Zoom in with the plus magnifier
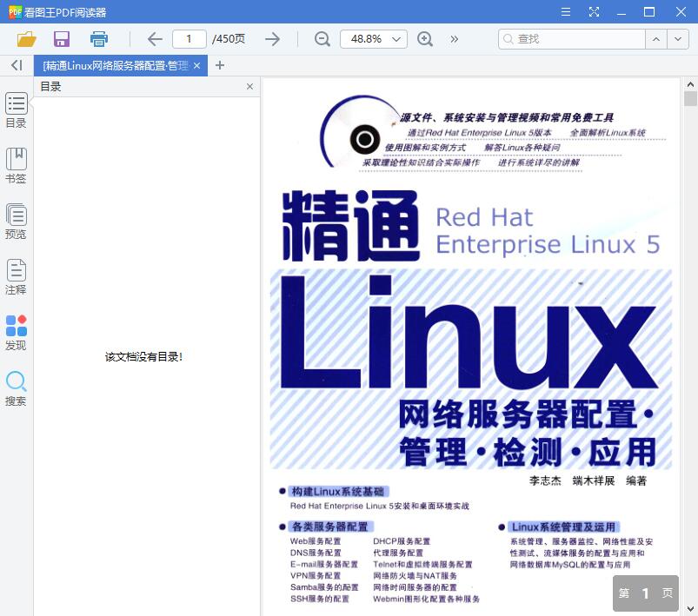Screen dimensions: 698x616 (425, 39)
